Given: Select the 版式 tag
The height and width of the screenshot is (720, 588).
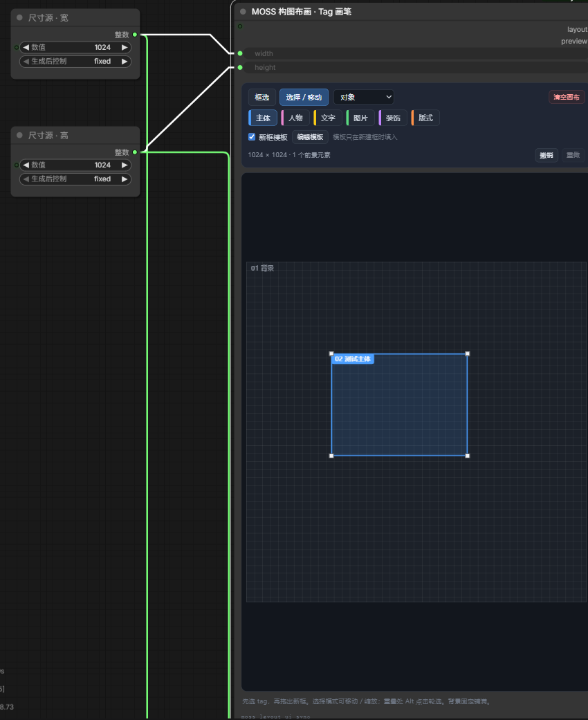Looking at the screenshot, I should 425,118.
